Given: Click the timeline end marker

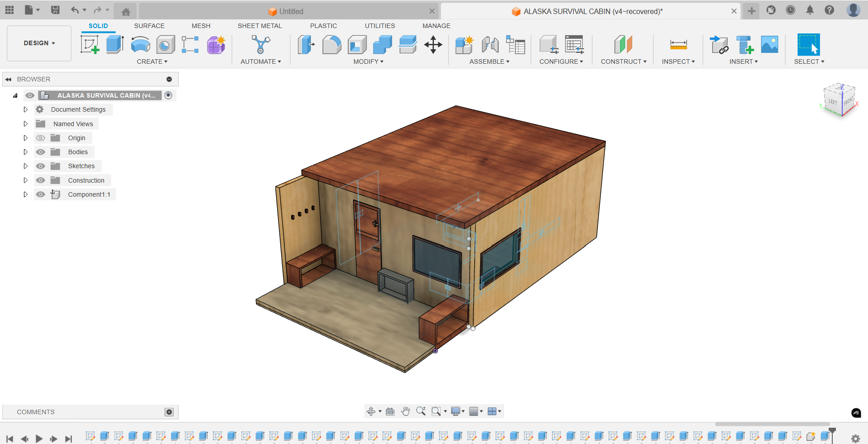Looking at the screenshot, I should coord(832,435).
